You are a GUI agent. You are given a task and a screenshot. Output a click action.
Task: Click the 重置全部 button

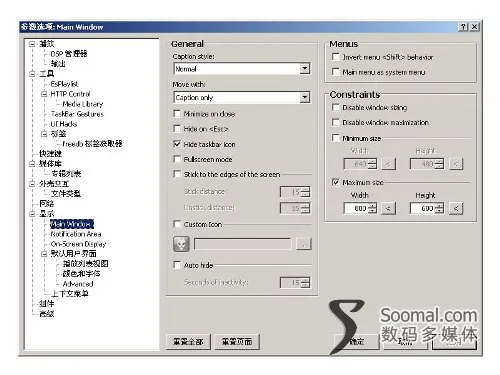pyautogui.click(x=188, y=342)
